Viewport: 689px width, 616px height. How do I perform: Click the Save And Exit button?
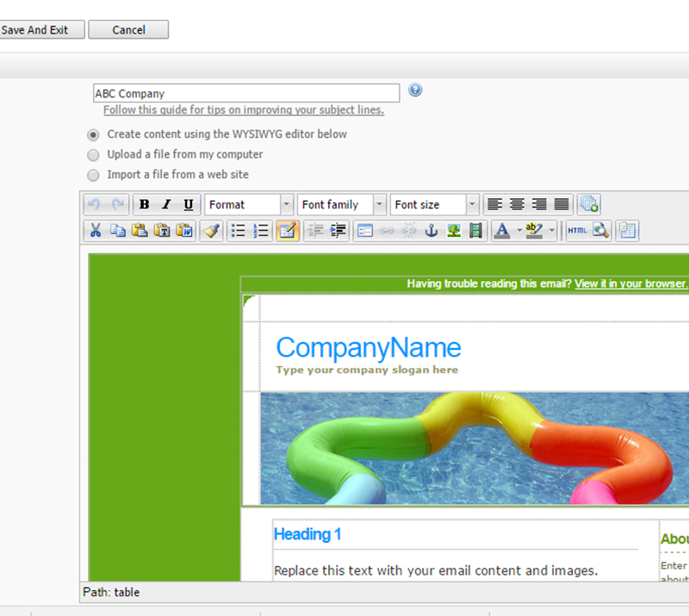pos(40,30)
